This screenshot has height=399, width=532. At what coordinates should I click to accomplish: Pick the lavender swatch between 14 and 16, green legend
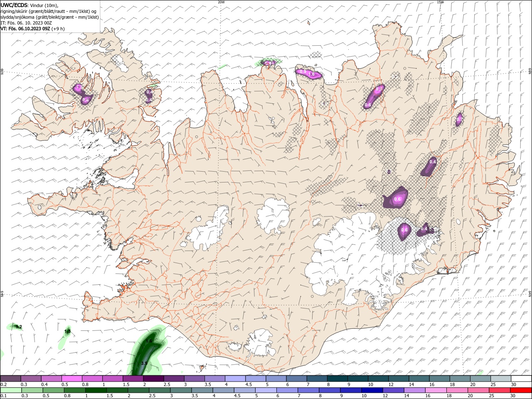tap(414, 390)
